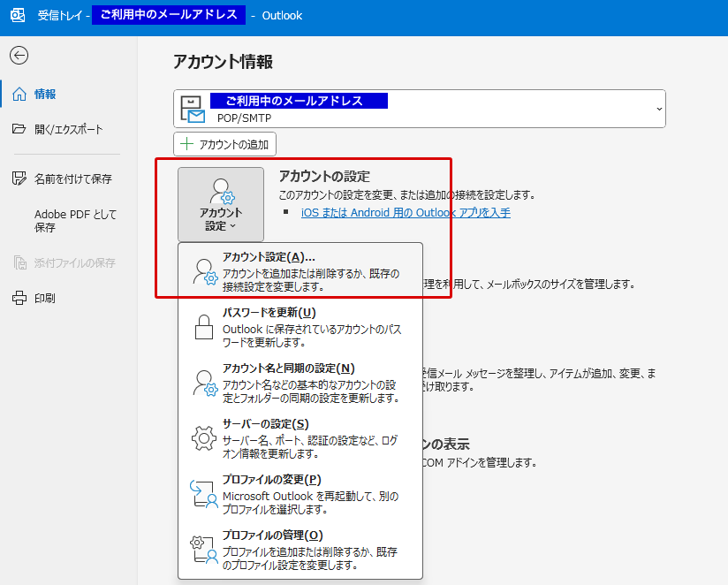This screenshot has width=728, height=585.
Task: Select サーバーの設定(S) in dropdown menu
Action: [300, 438]
